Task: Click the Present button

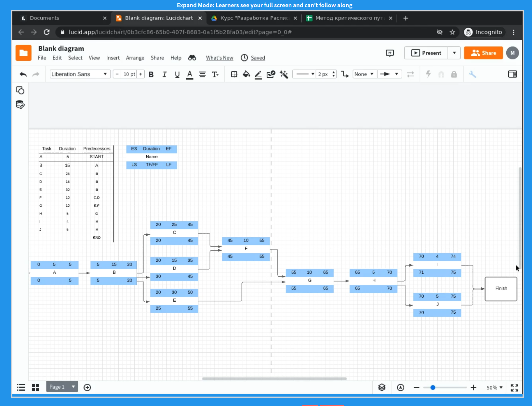Action: click(426, 53)
